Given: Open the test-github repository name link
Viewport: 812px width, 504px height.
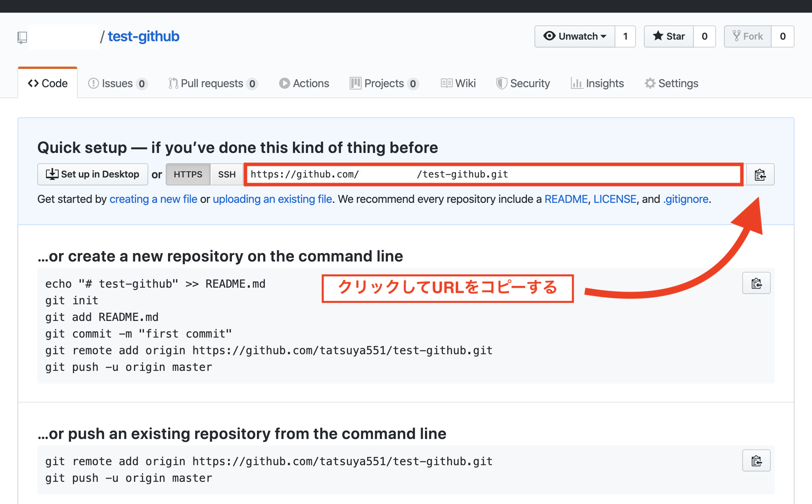Looking at the screenshot, I should coord(144,36).
